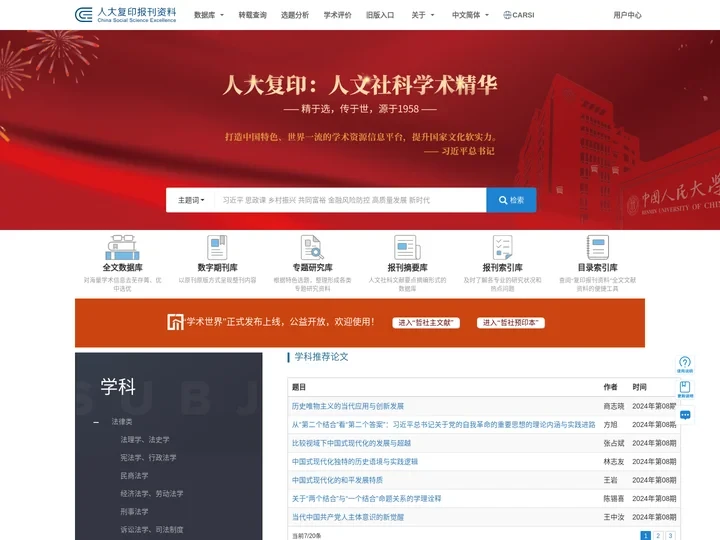Open the 用户中心 menu item
Screen dimensions: 720x540
[x=627, y=15]
